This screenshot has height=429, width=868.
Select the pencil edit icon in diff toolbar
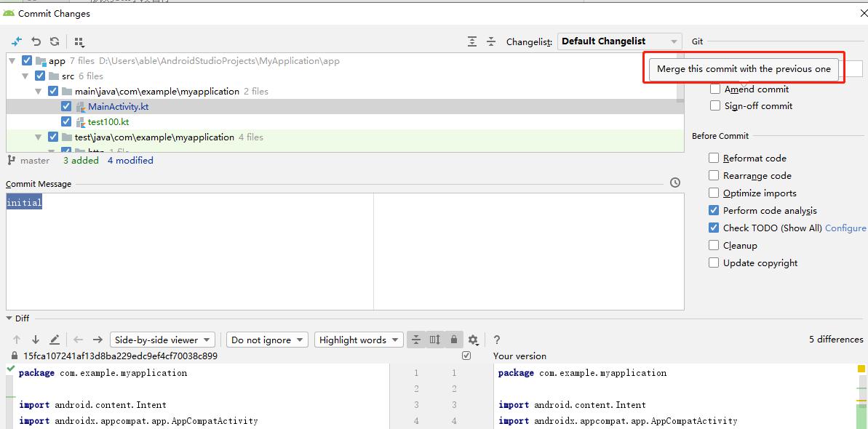tap(54, 339)
